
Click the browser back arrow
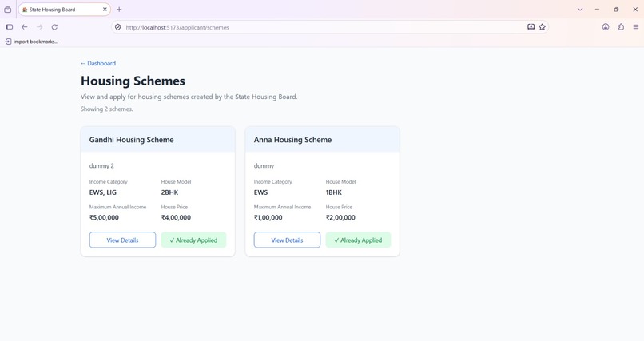[24, 27]
